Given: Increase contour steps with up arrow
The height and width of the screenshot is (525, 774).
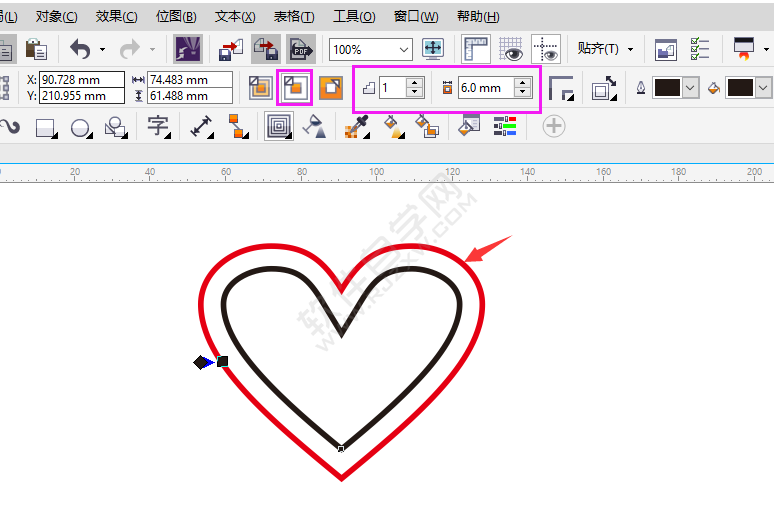Looking at the screenshot, I should tap(415, 83).
